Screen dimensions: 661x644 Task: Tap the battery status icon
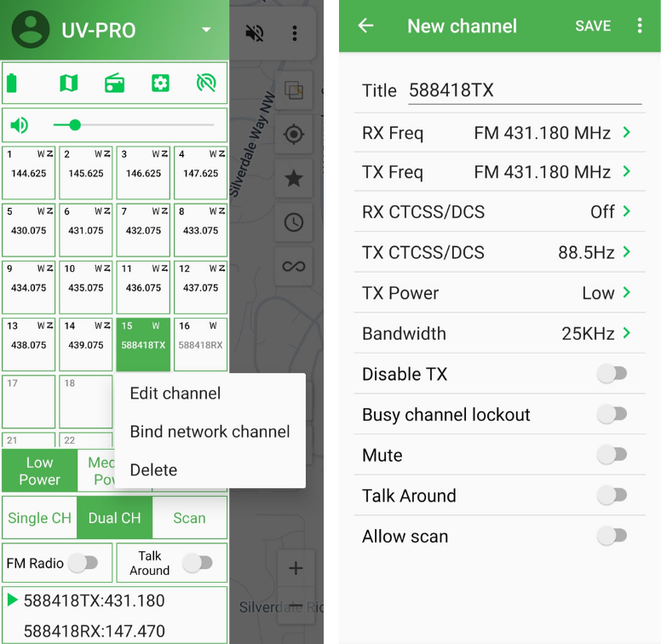coord(12,83)
